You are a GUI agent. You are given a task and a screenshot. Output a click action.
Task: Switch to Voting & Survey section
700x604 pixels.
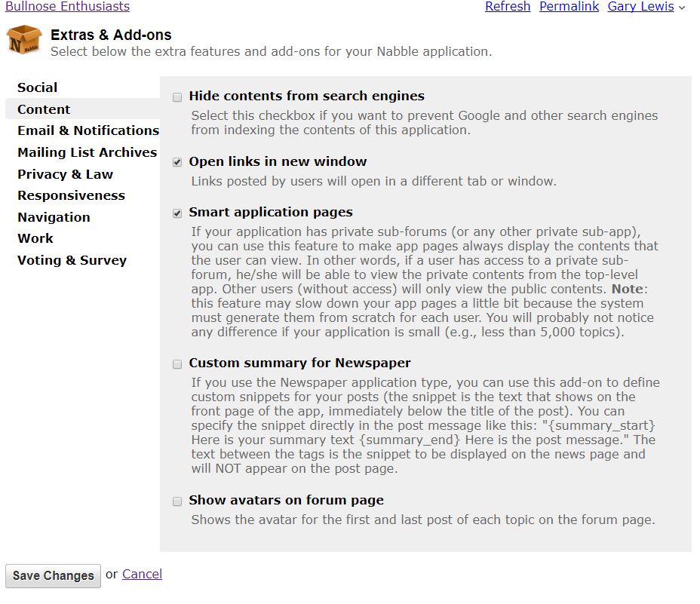pos(72,260)
